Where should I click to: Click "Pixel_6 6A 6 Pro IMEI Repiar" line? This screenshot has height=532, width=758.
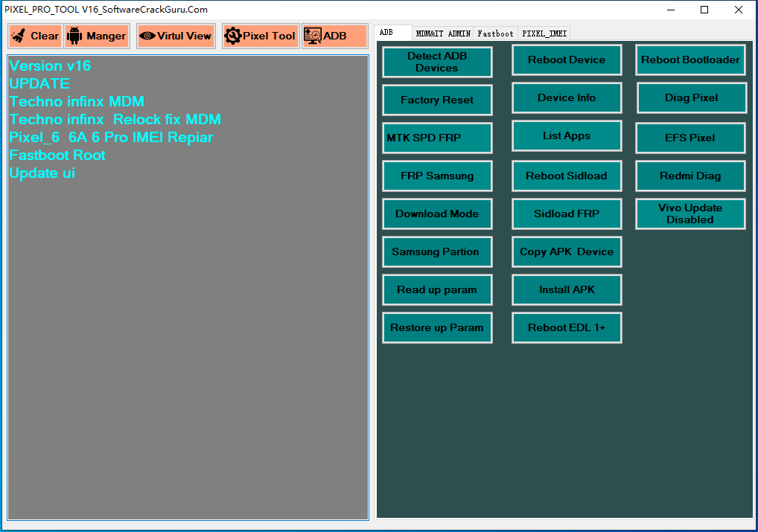[x=111, y=137]
